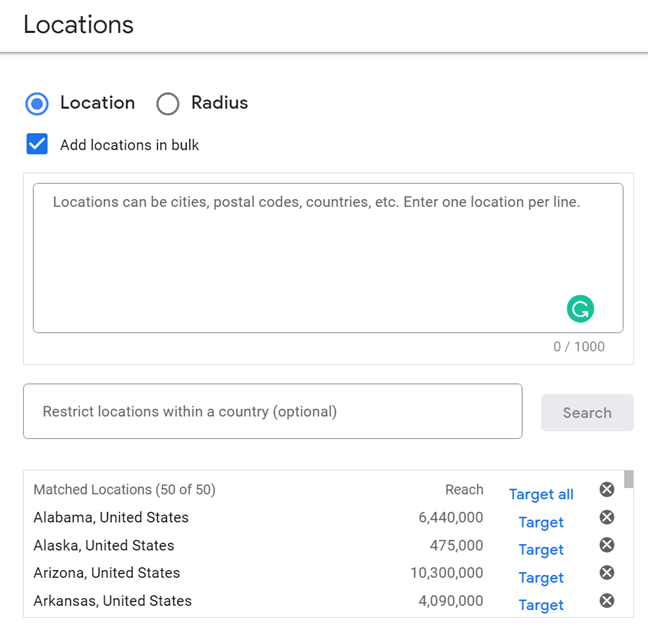Target Alabama, United States
The width and height of the screenshot is (648, 643).
point(541,522)
